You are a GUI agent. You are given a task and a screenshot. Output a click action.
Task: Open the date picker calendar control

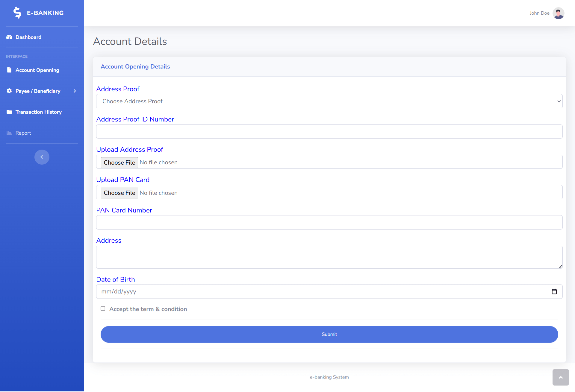(554, 291)
